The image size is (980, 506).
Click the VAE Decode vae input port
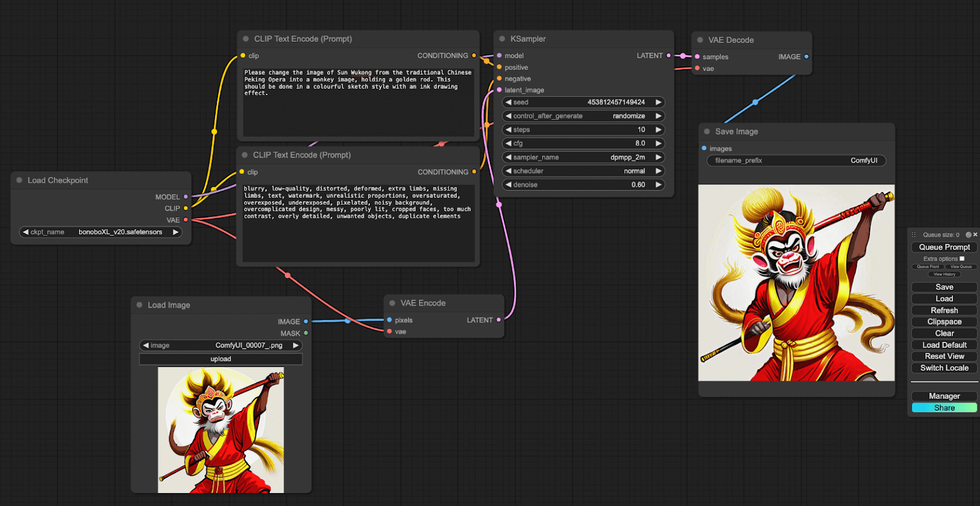[697, 69]
